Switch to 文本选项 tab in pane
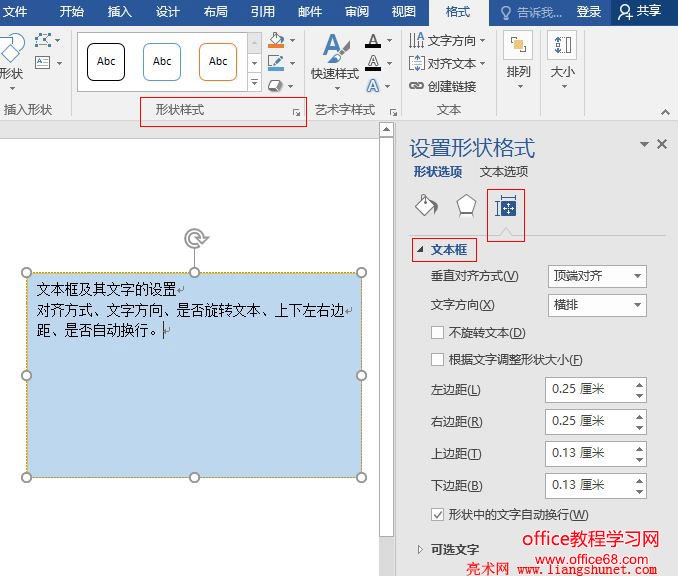This screenshot has height=576, width=678. [504, 172]
